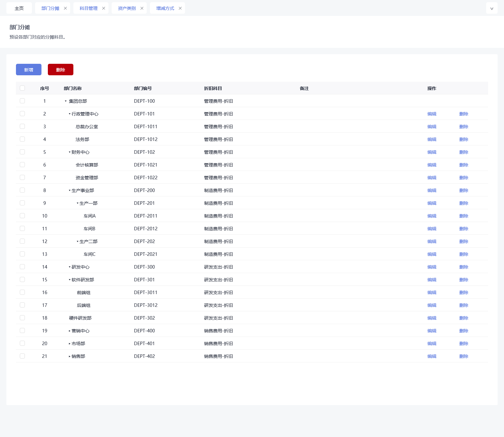Check the 硬件研发部 row checkbox
504x437 pixels.
[22, 318]
